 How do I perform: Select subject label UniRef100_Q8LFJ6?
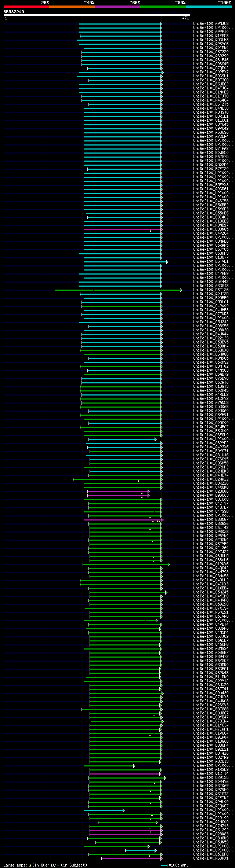click(211, 60)
